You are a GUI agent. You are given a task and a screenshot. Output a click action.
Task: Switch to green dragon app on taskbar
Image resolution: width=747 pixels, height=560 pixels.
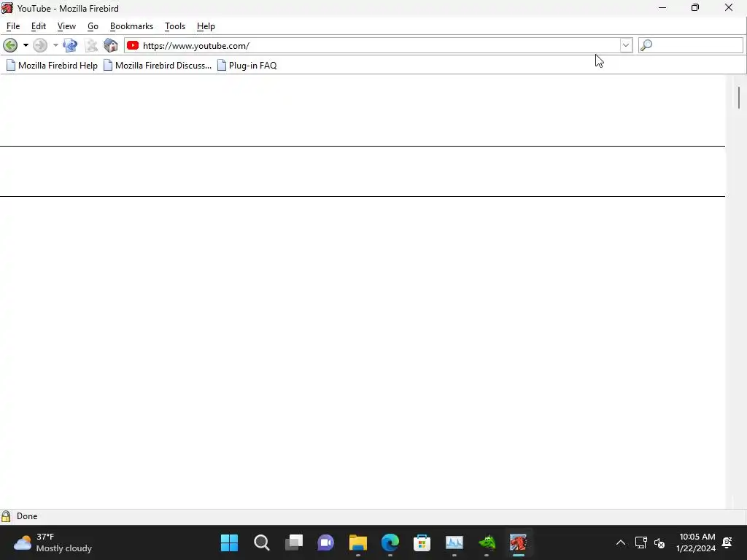487,542
